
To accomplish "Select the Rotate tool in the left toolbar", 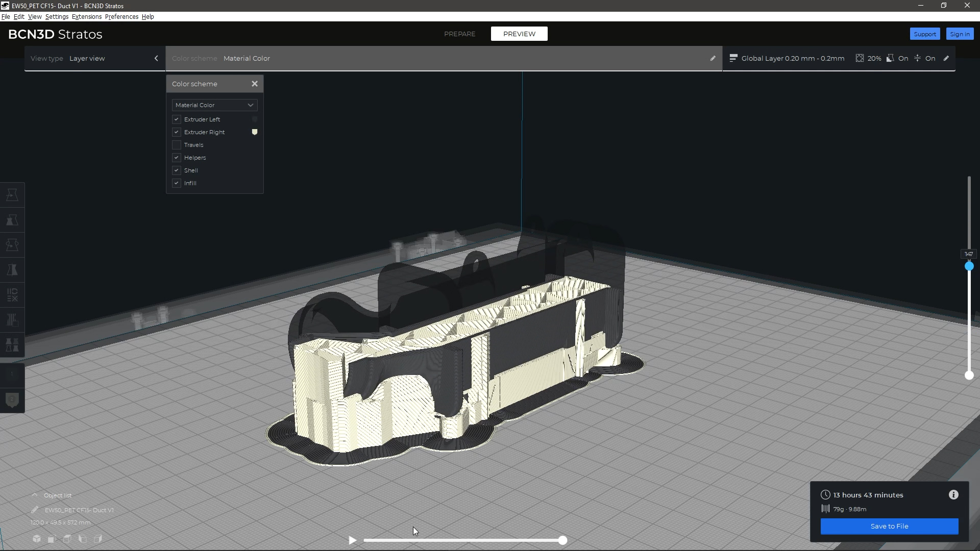I will click(x=12, y=245).
